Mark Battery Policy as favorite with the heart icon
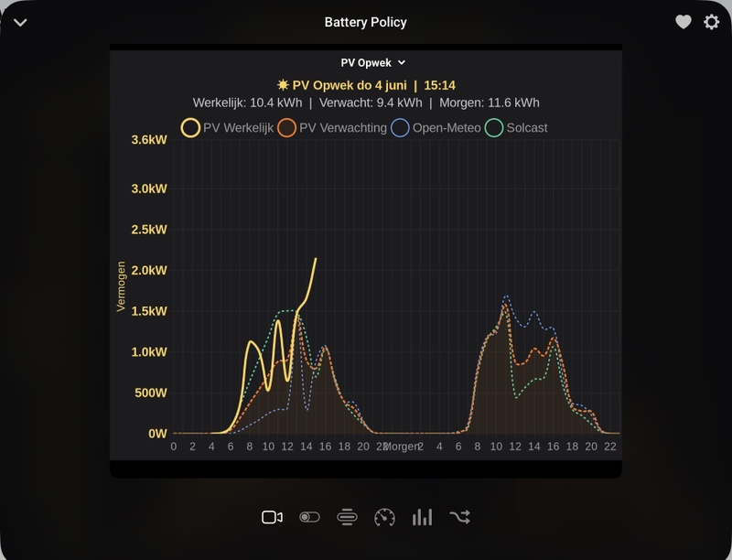The height and width of the screenshot is (560, 732). coord(684,22)
